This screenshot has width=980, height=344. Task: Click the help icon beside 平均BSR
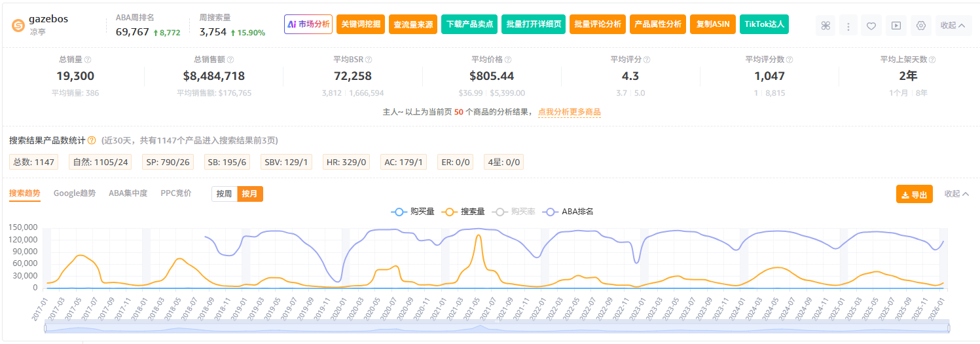point(369,60)
